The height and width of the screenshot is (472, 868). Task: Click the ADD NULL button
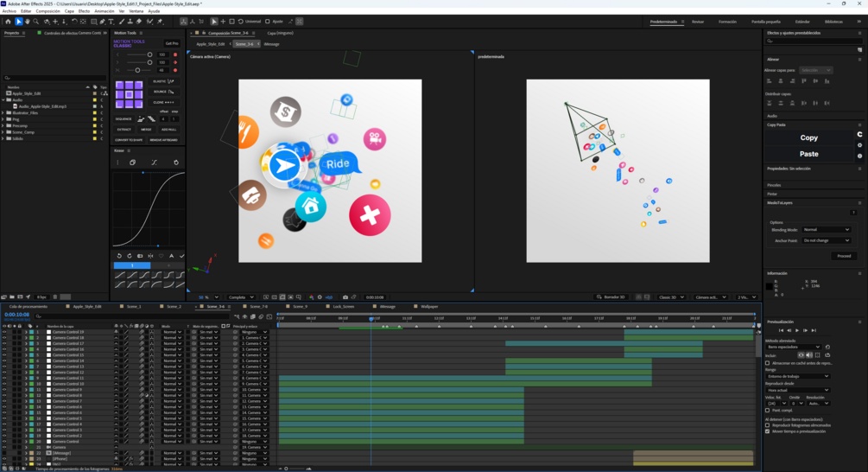168,130
